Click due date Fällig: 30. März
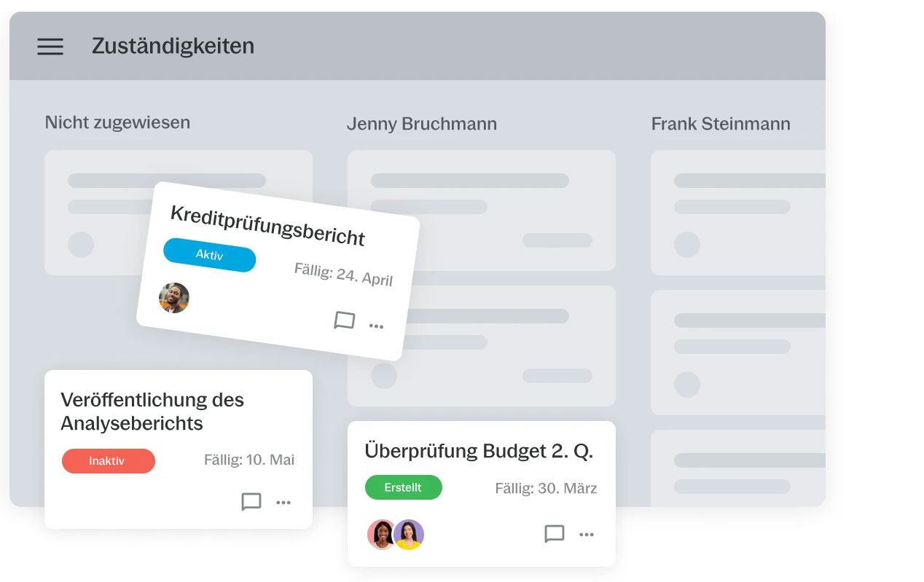Screen dimensions: 924x582 tap(546, 488)
